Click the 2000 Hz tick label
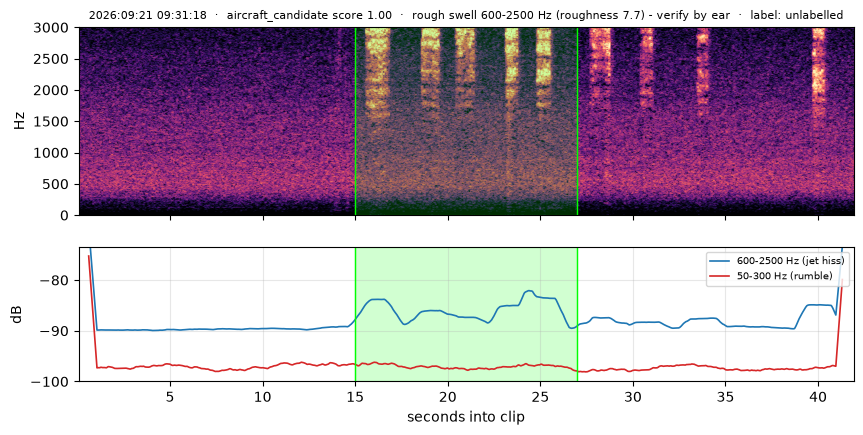 [x=53, y=90]
